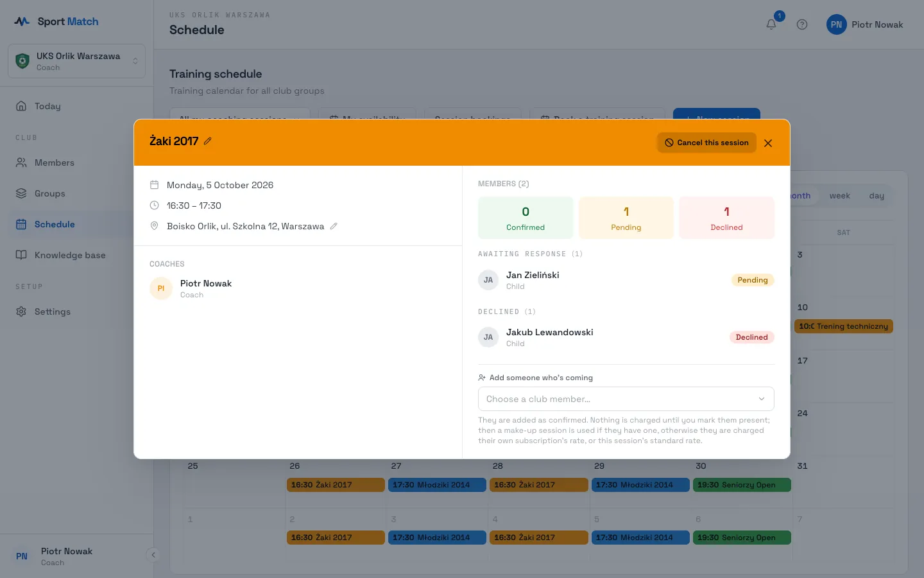
Task: Close the Żaki 2017 session dialog
Action: click(768, 143)
